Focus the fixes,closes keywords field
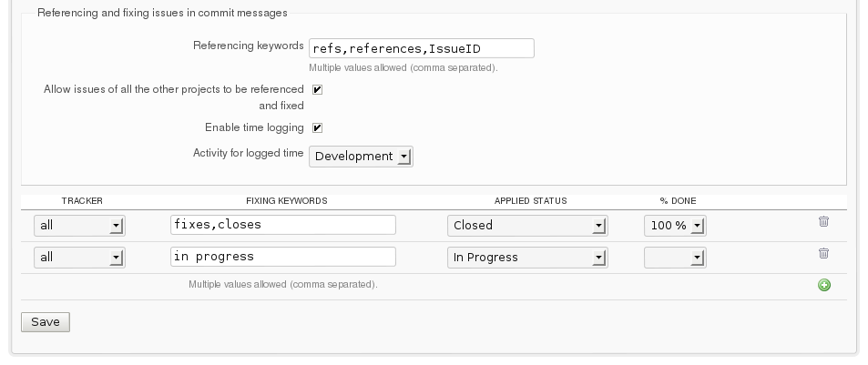 click(282, 225)
